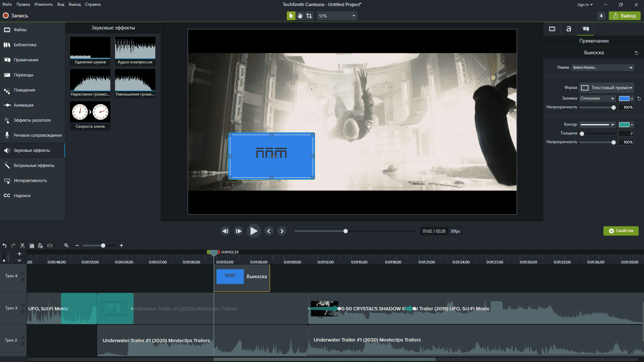Open the Надписи captions tab
The width and height of the screenshot is (644, 362).
[x=32, y=196]
